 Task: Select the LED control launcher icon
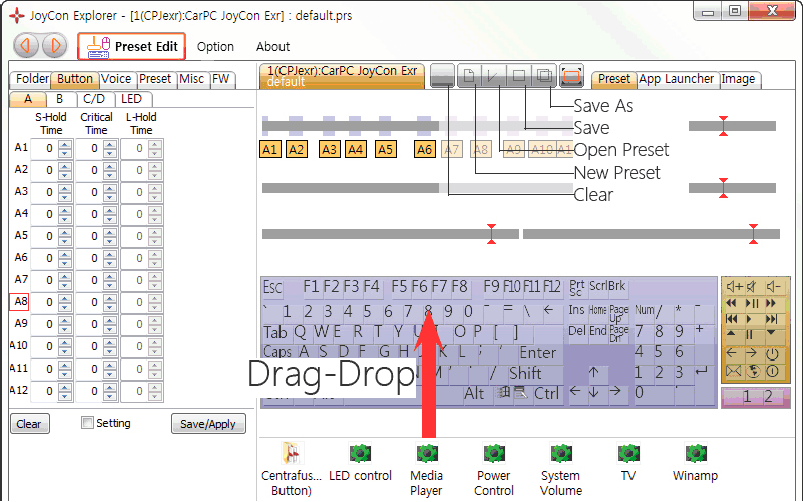[360, 453]
